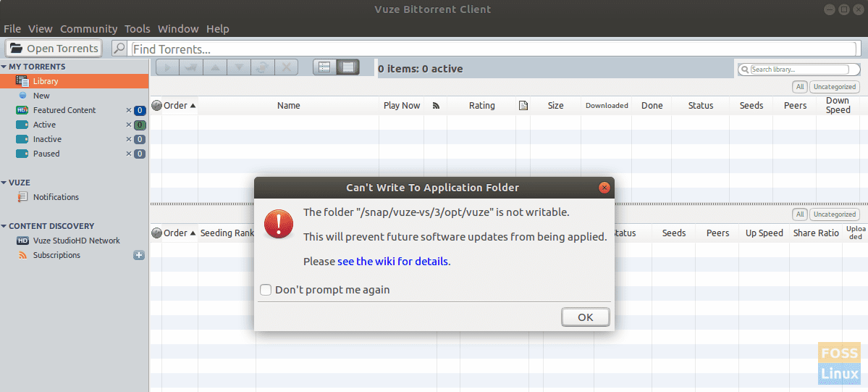Collapse the MY TORRENTS section
868x392 pixels.
point(4,67)
